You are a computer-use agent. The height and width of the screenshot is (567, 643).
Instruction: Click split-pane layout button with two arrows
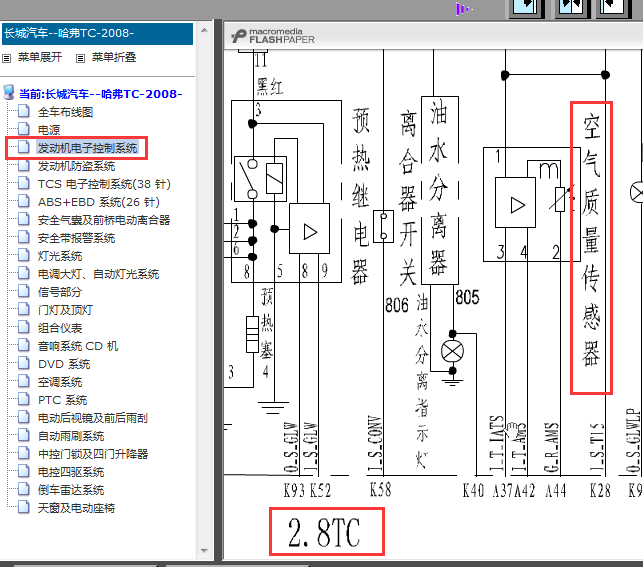point(571,7)
